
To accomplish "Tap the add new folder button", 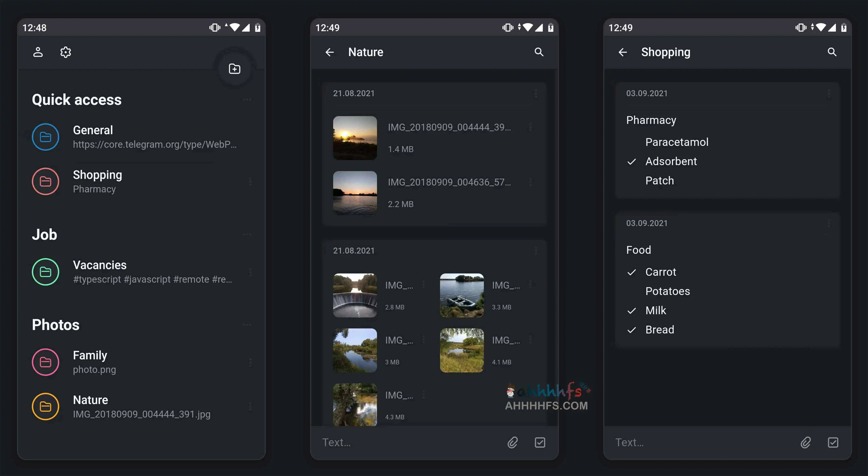I will pyautogui.click(x=235, y=69).
